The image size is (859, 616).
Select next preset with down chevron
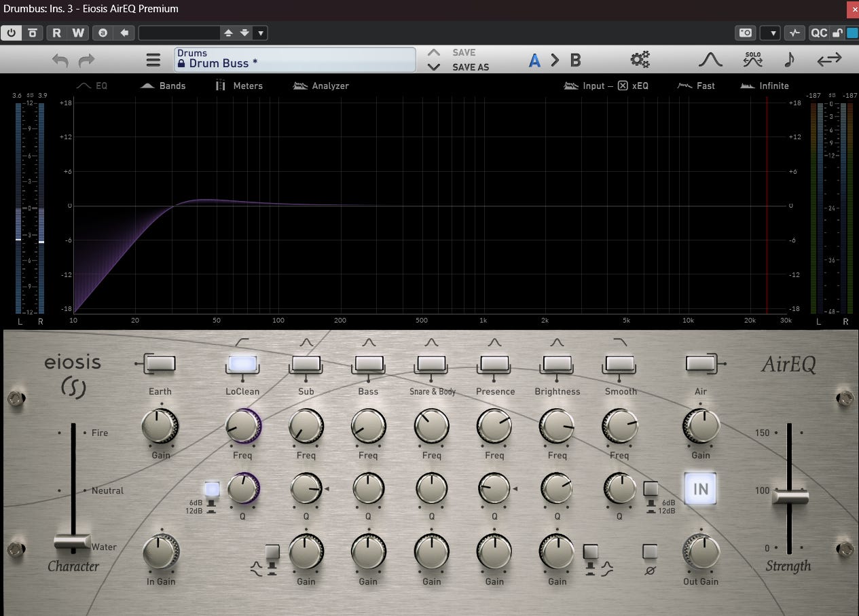[434, 67]
